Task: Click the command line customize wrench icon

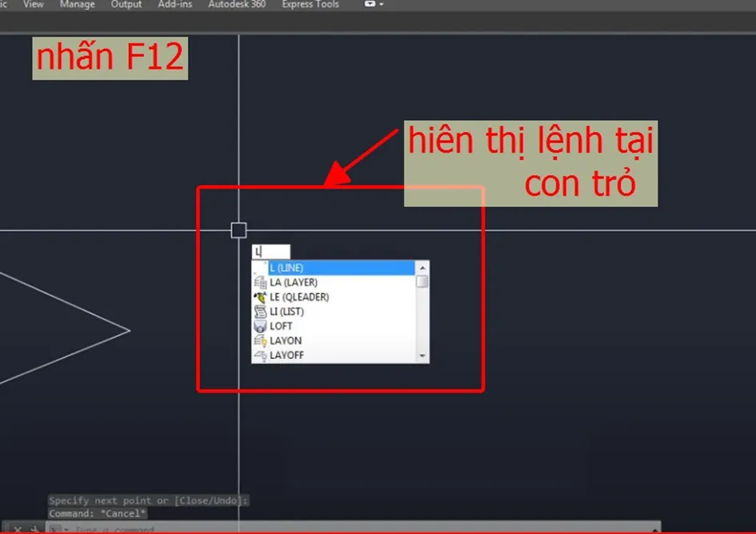Action: (33, 526)
